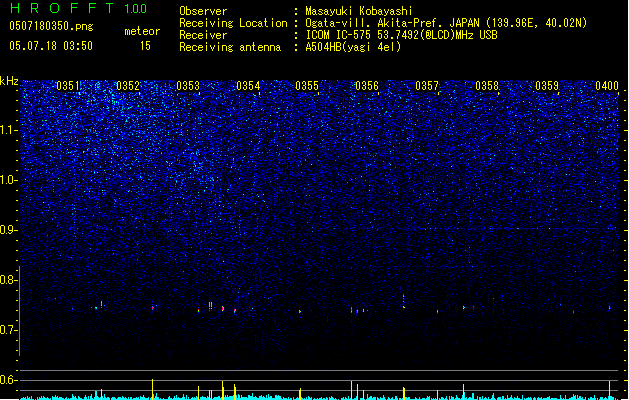The image size is (629, 400).
Task: Click the 0353 time marker
Action: (x=188, y=86)
